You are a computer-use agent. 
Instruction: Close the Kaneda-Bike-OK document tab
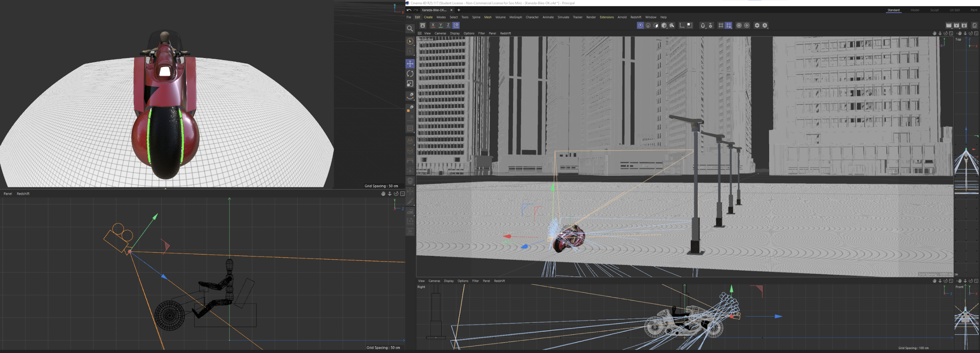[451, 10]
